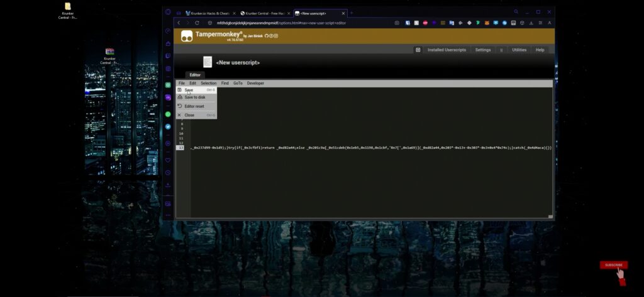The image size is (644, 297).
Task: Choose Save to disk menu entry
Action: [196, 97]
